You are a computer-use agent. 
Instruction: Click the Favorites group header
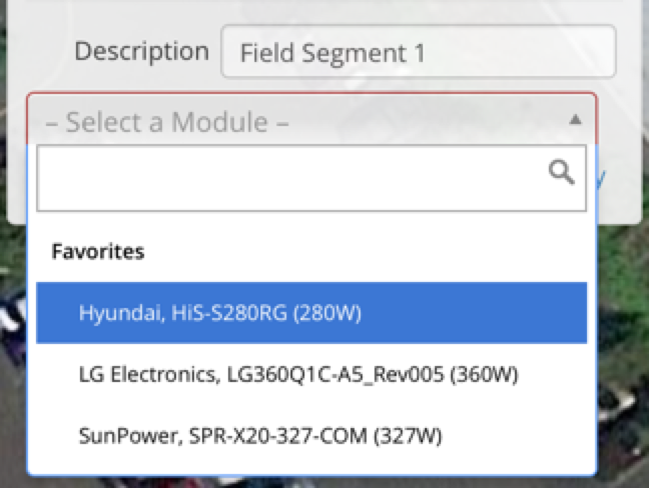(98, 251)
